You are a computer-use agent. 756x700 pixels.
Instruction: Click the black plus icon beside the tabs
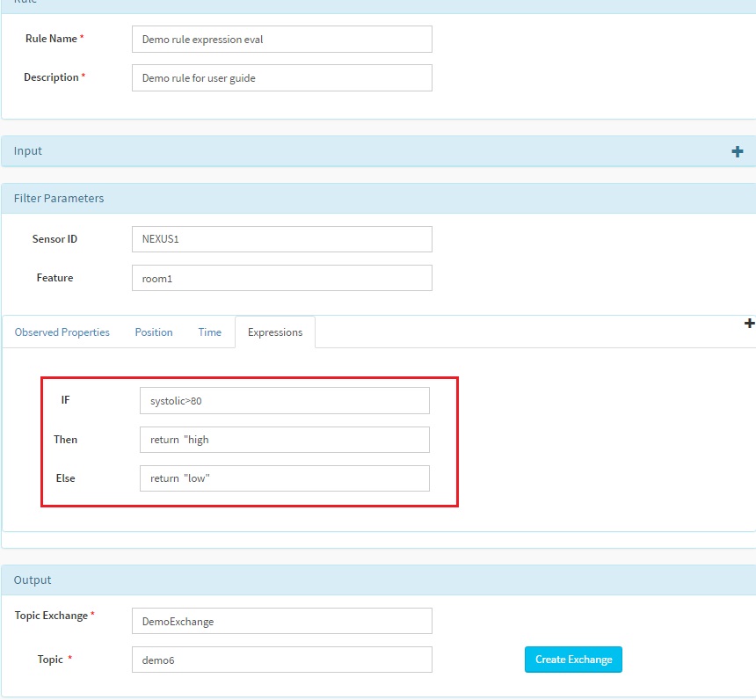tap(749, 324)
